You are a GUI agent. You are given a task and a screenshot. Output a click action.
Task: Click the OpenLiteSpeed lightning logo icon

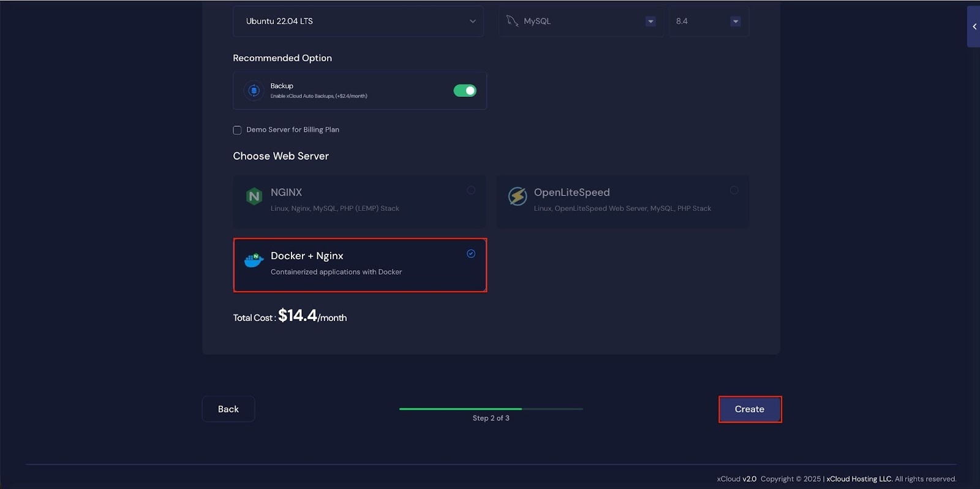(x=518, y=197)
